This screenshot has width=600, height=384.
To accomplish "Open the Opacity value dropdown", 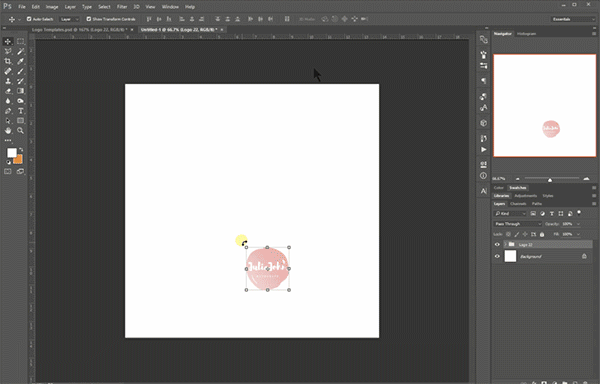I will point(578,224).
